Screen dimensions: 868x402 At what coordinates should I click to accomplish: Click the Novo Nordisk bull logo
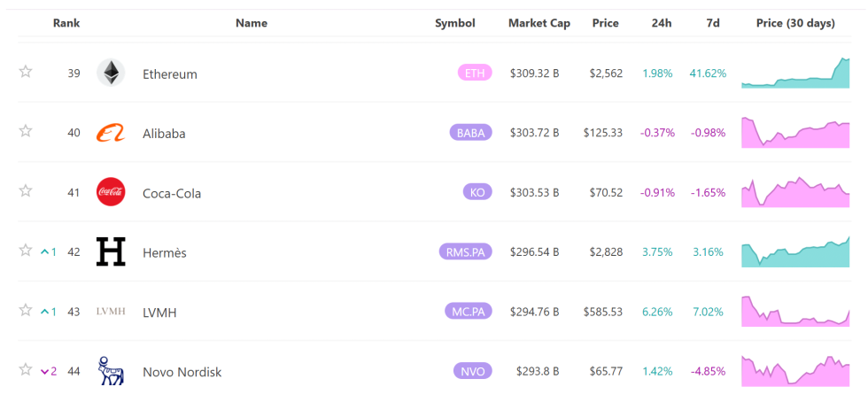[111, 371]
